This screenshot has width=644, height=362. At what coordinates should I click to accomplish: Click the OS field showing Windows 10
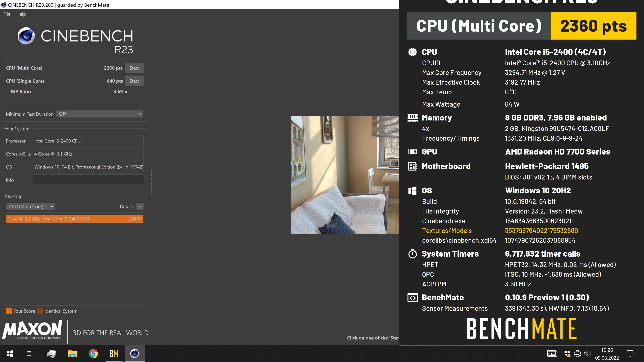coord(88,167)
